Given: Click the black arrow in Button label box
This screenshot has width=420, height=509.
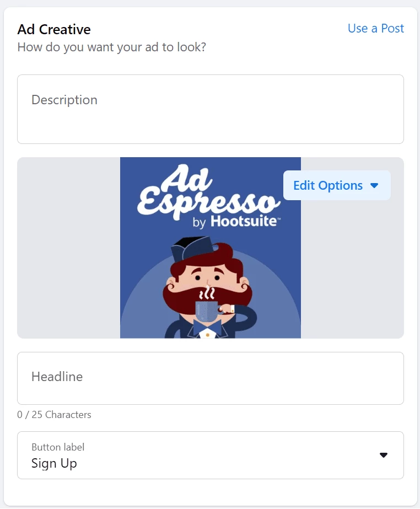Looking at the screenshot, I should click(x=384, y=455).
